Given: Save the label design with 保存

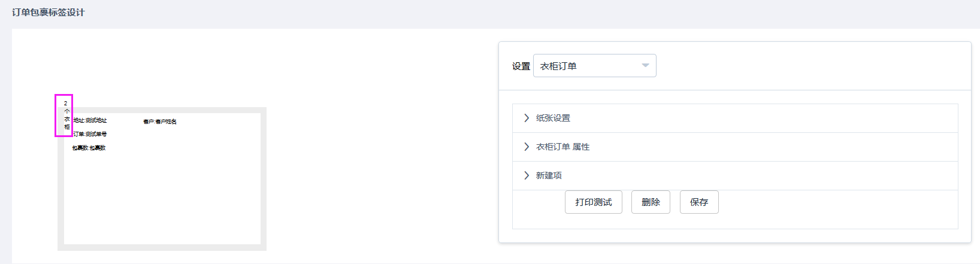Looking at the screenshot, I should point(698,202).
